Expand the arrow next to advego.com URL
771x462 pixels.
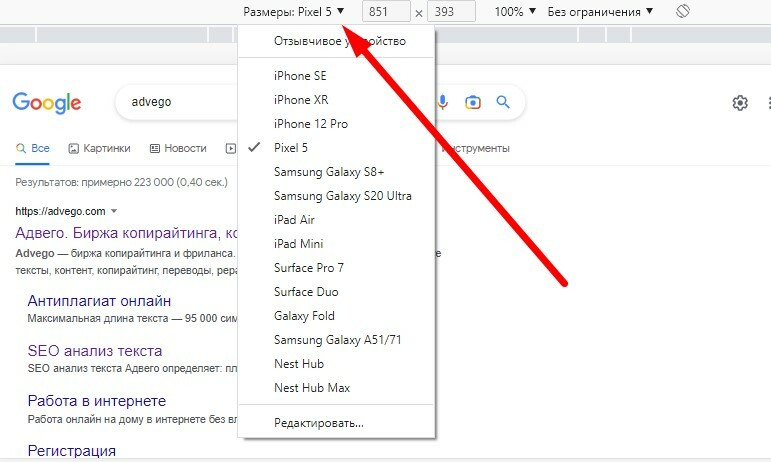(114, 212)
